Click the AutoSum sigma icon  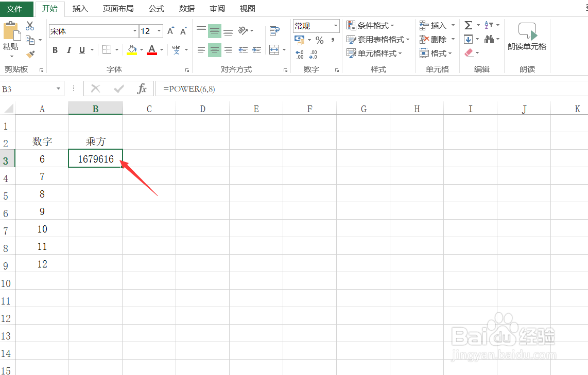(x=469, y=24)
